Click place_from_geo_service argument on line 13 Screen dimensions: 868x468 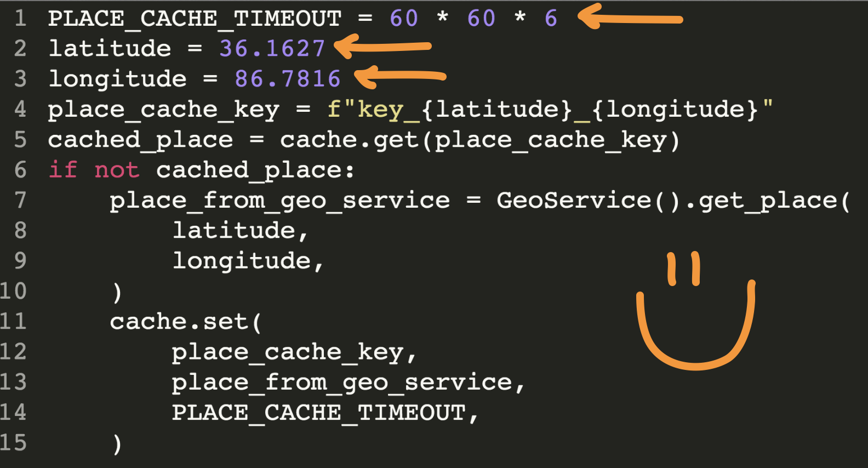[342, 383]
